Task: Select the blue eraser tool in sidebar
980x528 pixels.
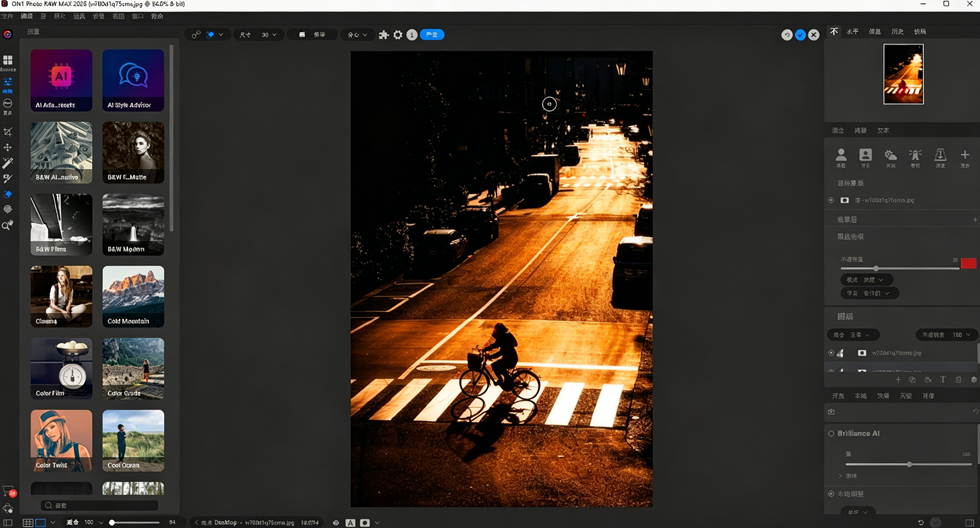Action: click(x=8, y=194)
